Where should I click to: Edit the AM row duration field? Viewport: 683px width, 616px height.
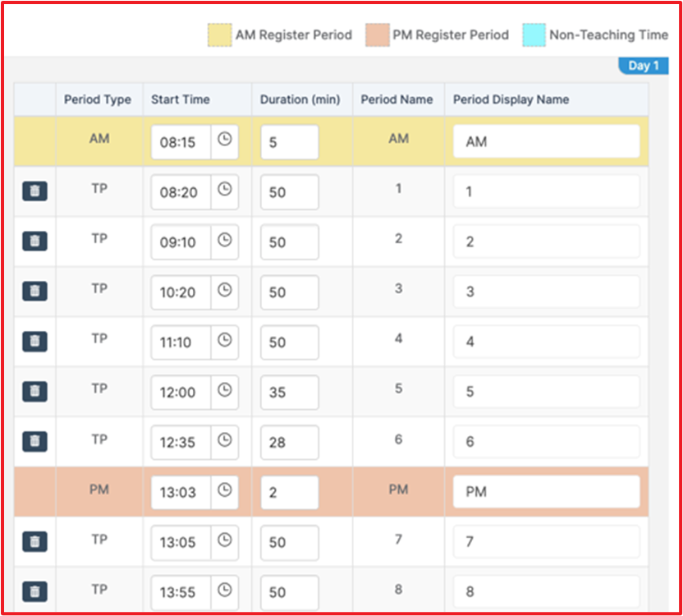pyautogui.click(x=290, y=142)
